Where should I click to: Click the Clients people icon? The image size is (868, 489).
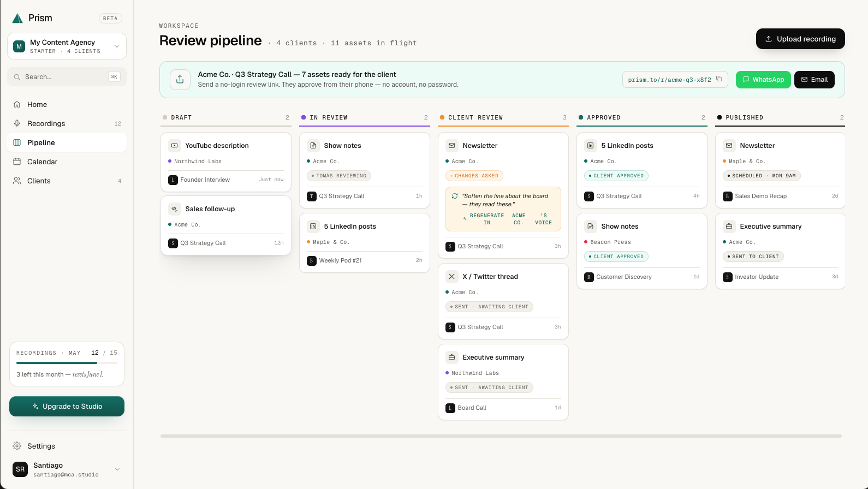(17, 181)
